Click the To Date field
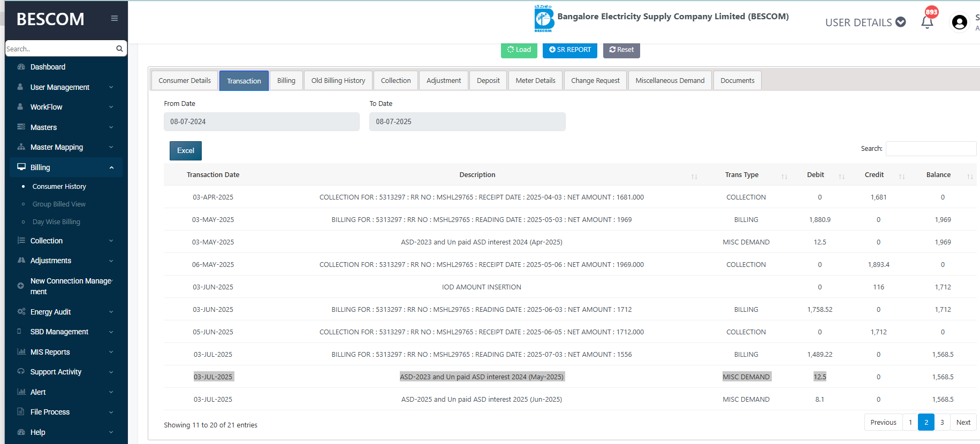Image resolution: width=980 pixels, height=444 pixels. click(x=467, y=121)
